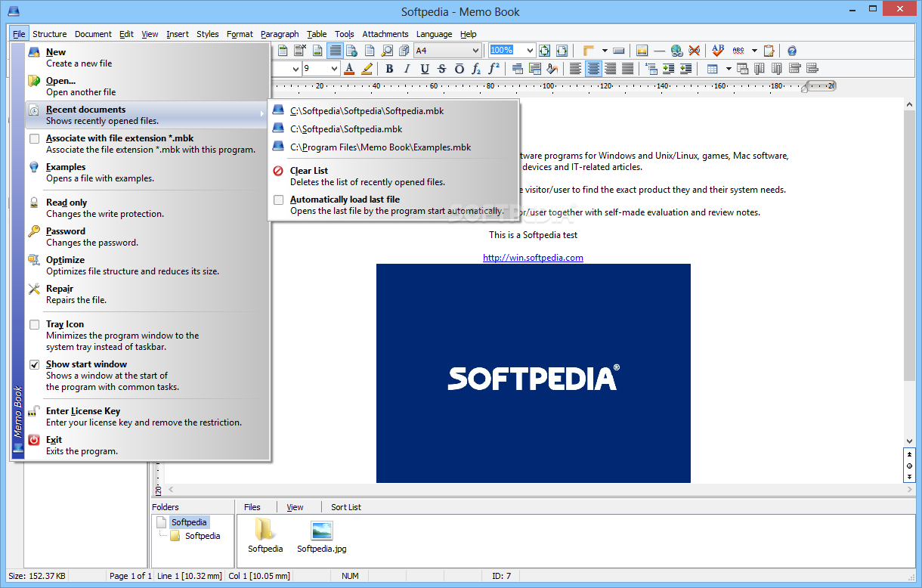The height and width of the screenshot is (588, 922).
Task: Click Enter License Key entry
Action: 147,416
